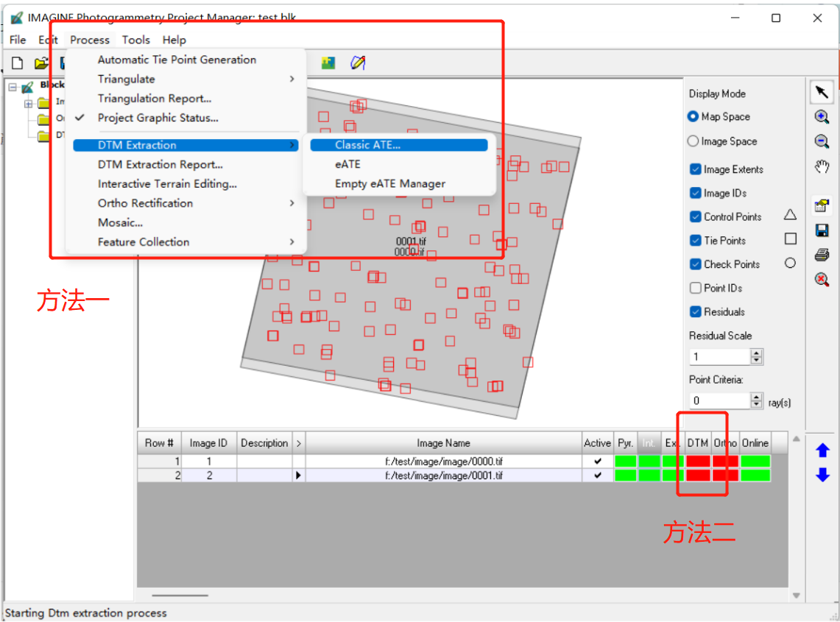Click the blue up arrow icon

click(x=823, y=450)
